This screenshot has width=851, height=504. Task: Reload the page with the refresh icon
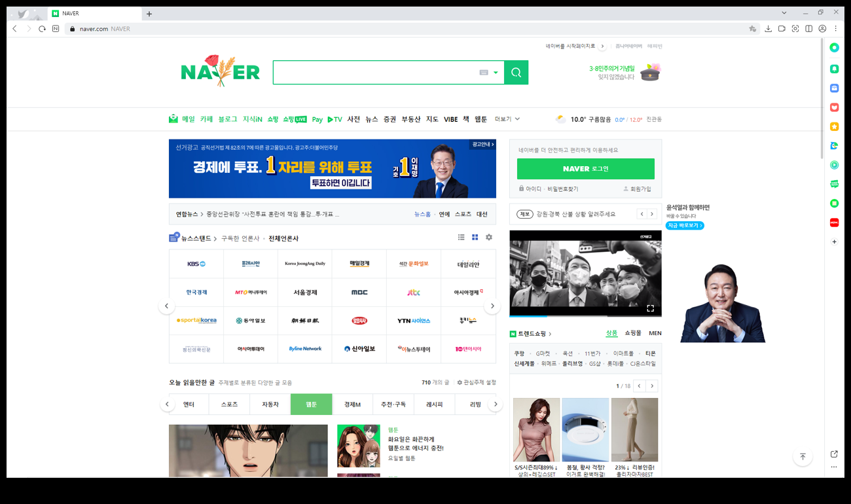pos(42,29)
